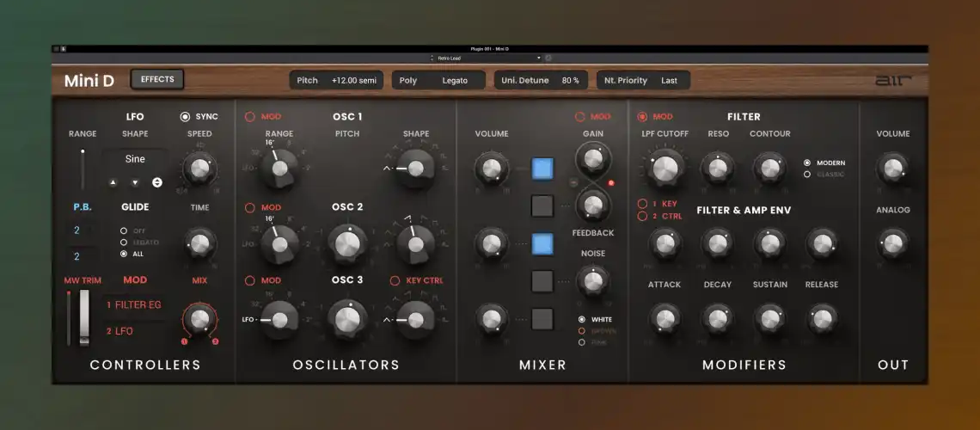
Task: Open the Nt. Priority Last selector
Action: tap(643, 80)
